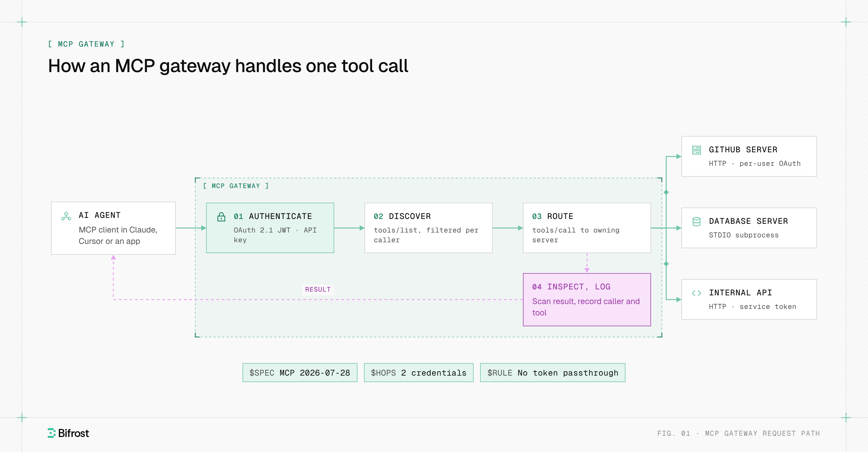The width and height of the screenshot is (868, 452).
Task: Click the 01 AUTHENTICATE heading
Action: click(x=273, y=217)
